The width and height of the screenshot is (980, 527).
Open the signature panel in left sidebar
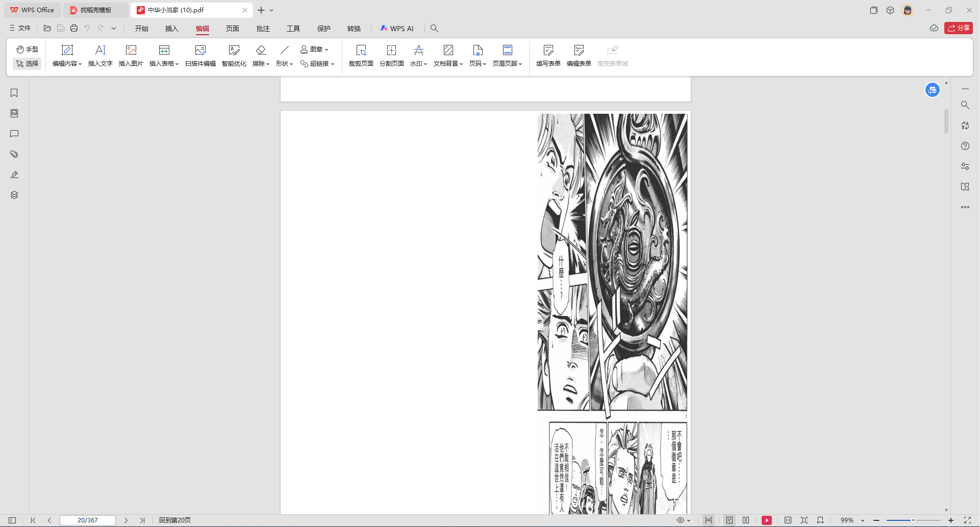(x=14, y=174)
